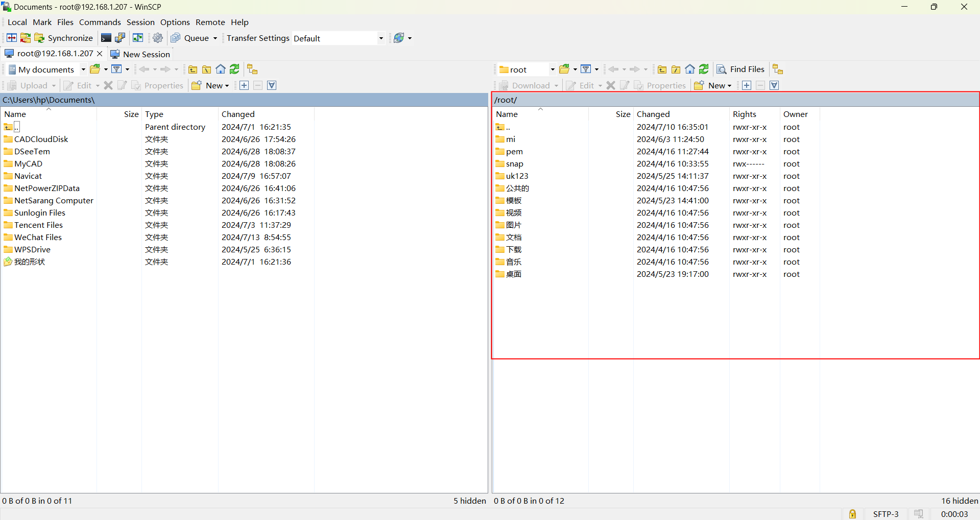Click the remote path bar /root/
Screen dimensions: 980x520
click(736, 100)
